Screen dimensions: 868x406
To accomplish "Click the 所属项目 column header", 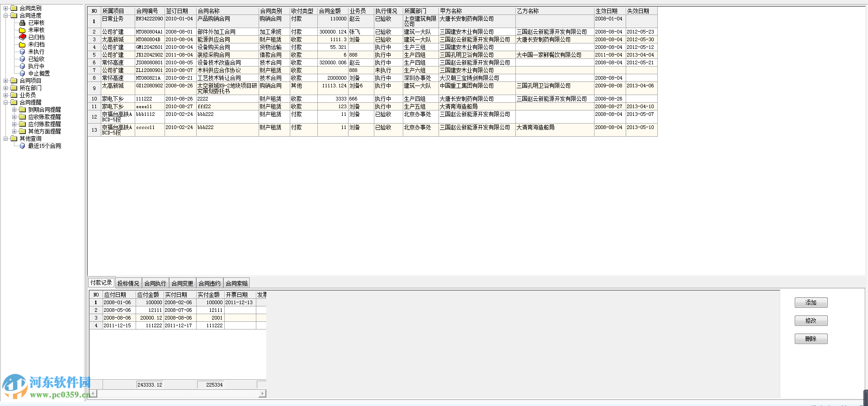I will click(118, 11).
